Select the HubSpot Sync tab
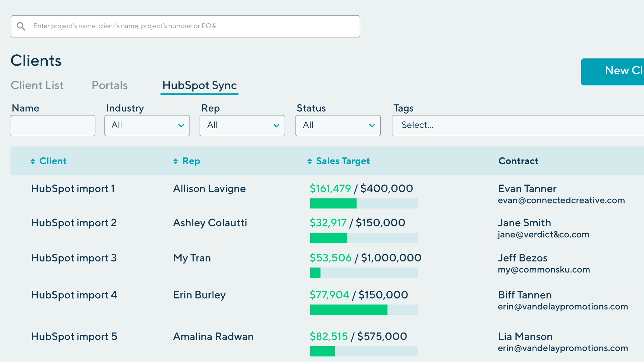This screenshot has width=644, height=362. click(200, 85)
